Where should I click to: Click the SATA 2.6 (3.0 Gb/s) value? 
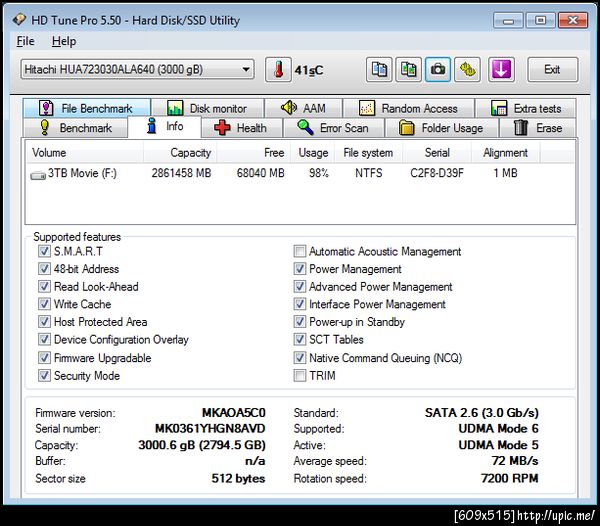click(482, 412)
